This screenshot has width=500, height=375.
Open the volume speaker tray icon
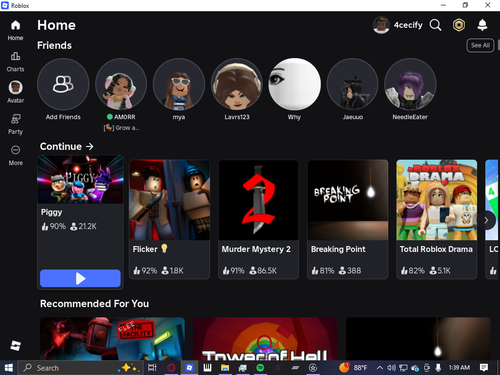point(391,368)
